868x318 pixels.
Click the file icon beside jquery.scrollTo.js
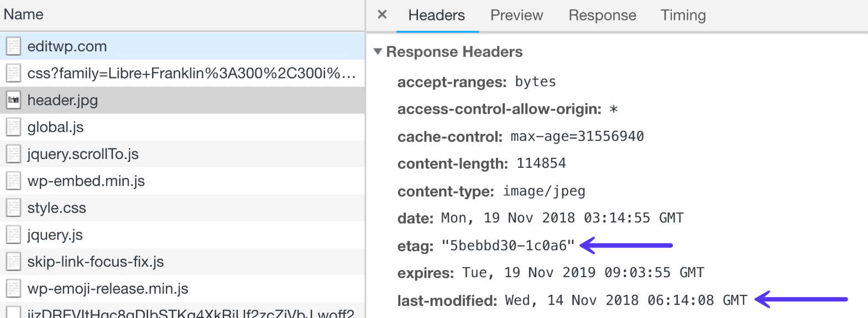(x=14, y=154)
